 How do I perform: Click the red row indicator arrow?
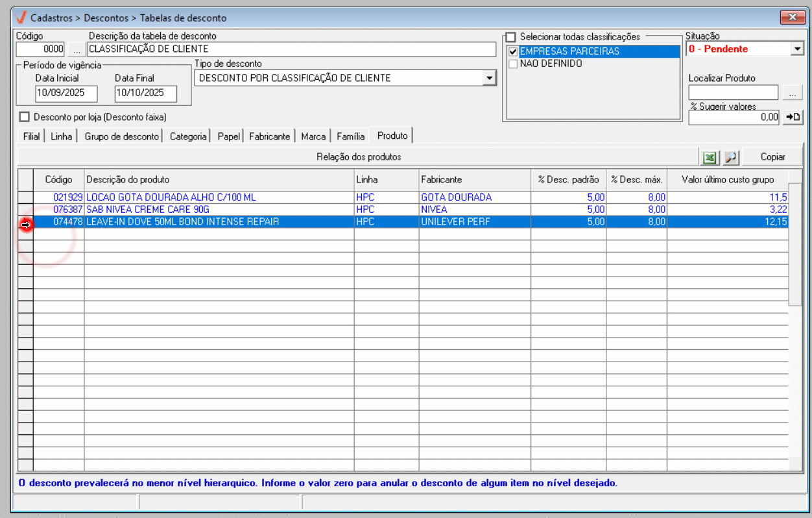25,225
